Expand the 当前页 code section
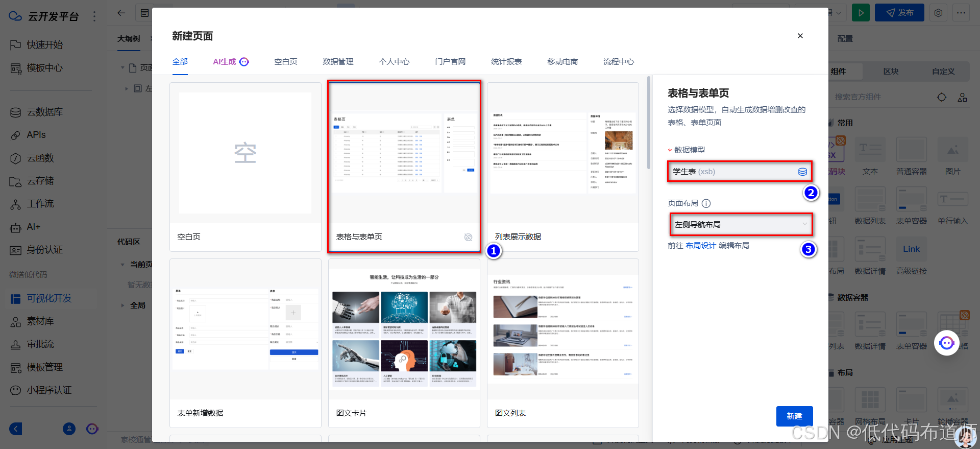 tap(122, 265)
